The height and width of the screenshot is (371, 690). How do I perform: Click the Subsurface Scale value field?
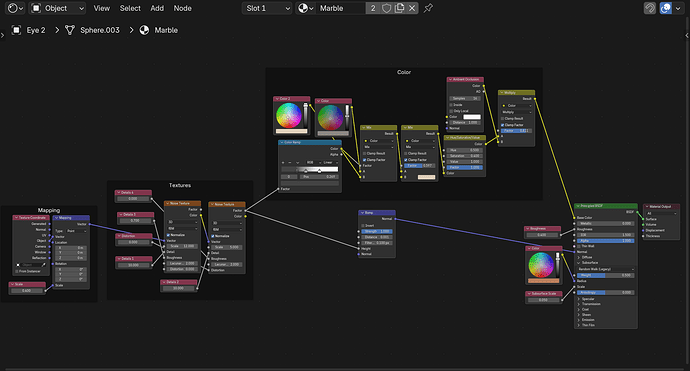[543, 300]
